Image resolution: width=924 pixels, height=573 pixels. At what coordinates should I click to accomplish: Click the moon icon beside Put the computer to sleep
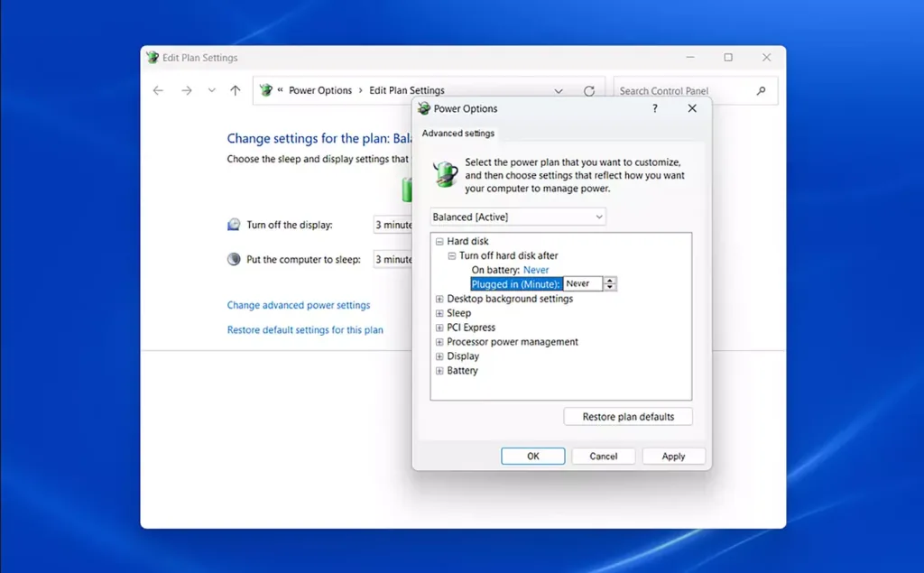click(234, 259)
